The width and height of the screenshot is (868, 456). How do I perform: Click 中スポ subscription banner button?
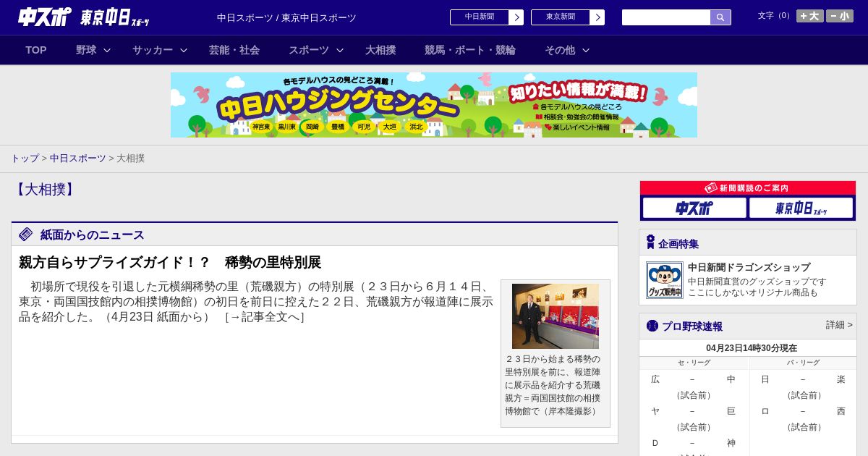[694, 208]
